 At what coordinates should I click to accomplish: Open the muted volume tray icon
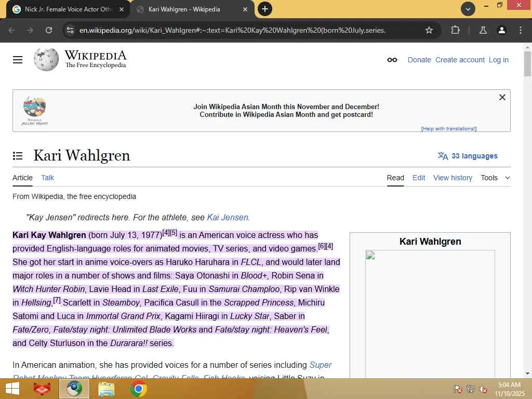483,389
